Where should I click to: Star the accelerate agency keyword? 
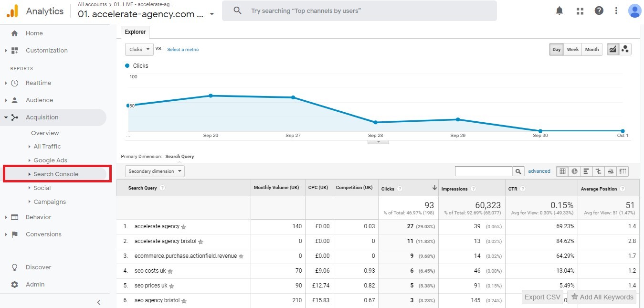click(184, 227)
